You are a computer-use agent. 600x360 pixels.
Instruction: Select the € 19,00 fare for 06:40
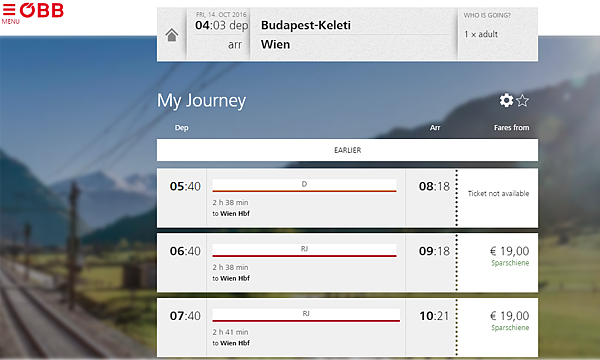(510, 251)
